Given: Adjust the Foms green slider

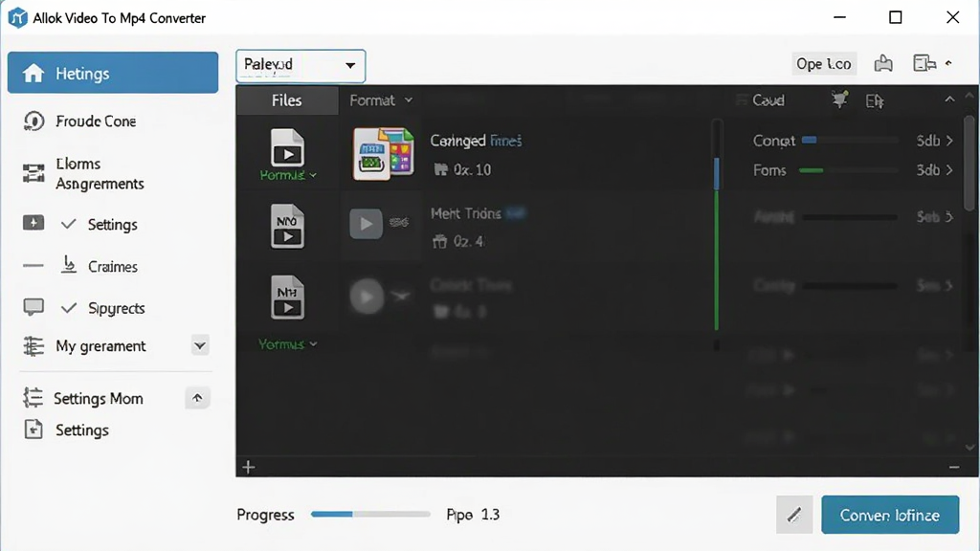Looking at the screenshot, I should click(850, 170).
